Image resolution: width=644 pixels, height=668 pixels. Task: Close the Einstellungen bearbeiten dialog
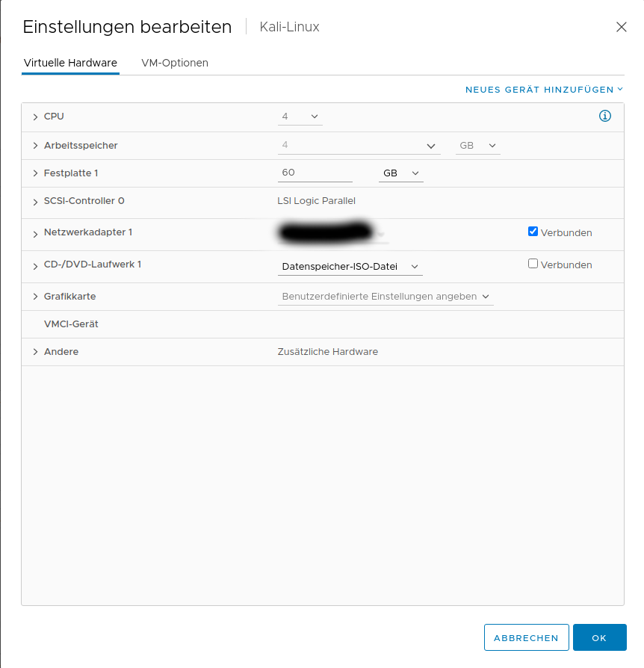tap(621, 27)
